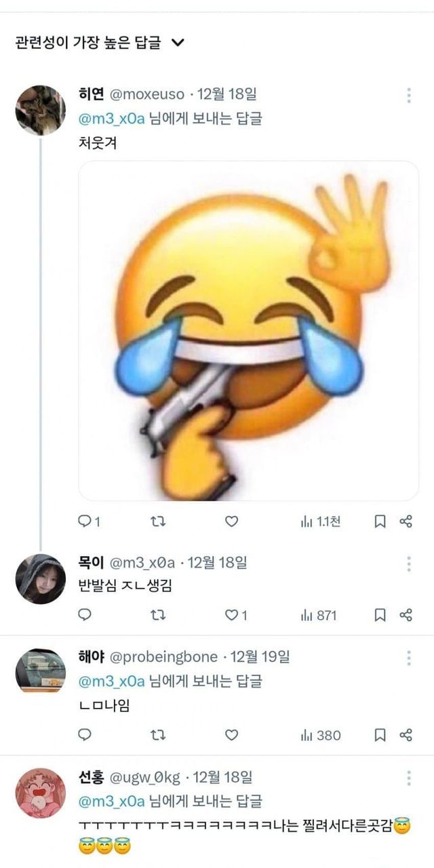This screenshot has width=434, height=868.
Task: Share 히연's reply
Action: pyautogui.click(x=406, y=521)
